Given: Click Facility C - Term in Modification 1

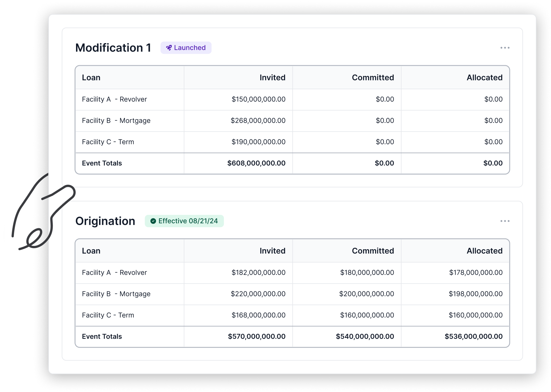Looking at the screenshot, I should tap(108, 142).
